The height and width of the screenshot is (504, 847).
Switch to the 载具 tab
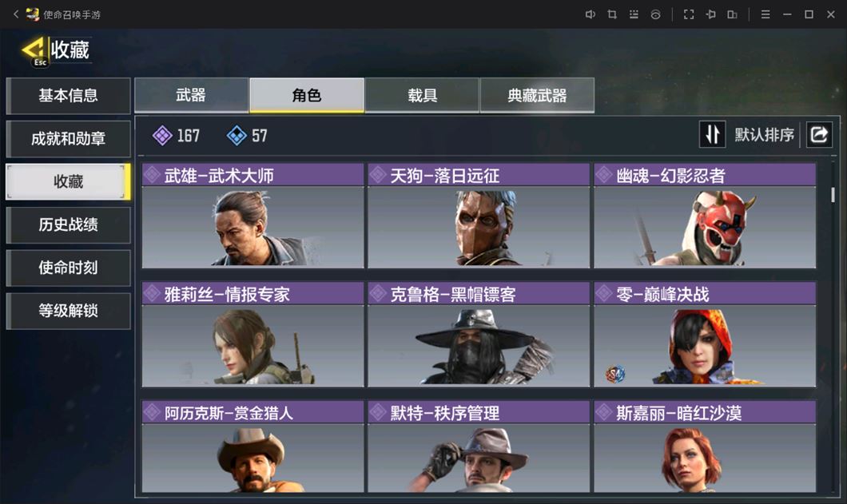(x=422, y=96)
